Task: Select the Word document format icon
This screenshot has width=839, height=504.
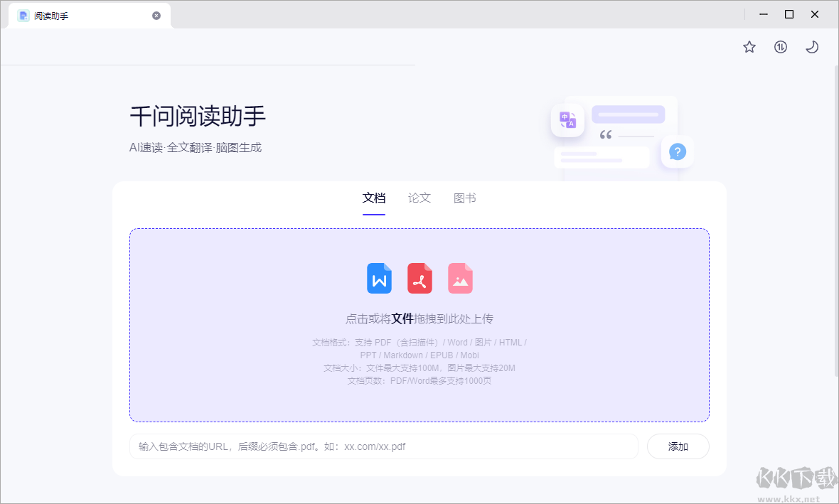Action: click(379, 278)
